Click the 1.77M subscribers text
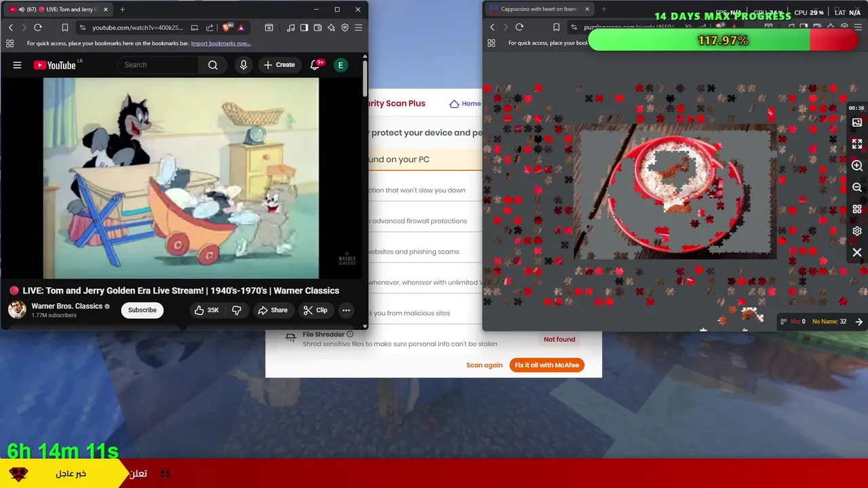Screen dimensions: 868x488 54,316
